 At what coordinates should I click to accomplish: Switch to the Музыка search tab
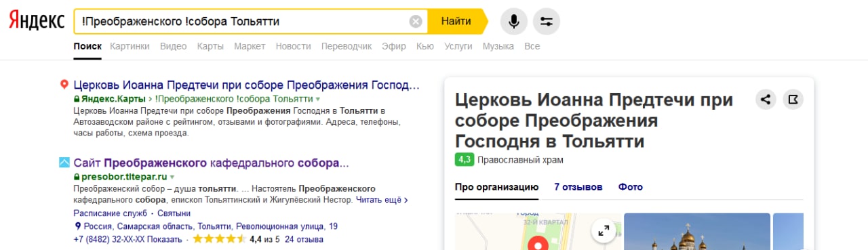coord(498,46)
